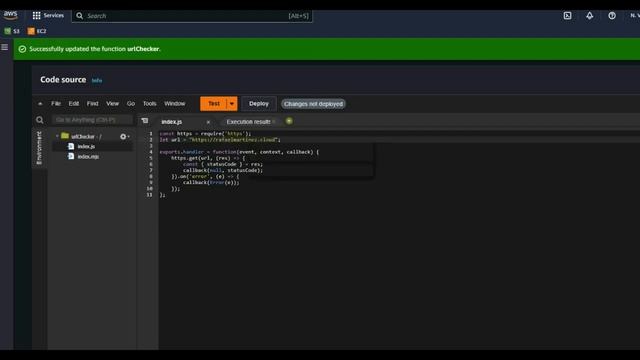Open the Tools menu

point(149,104)
